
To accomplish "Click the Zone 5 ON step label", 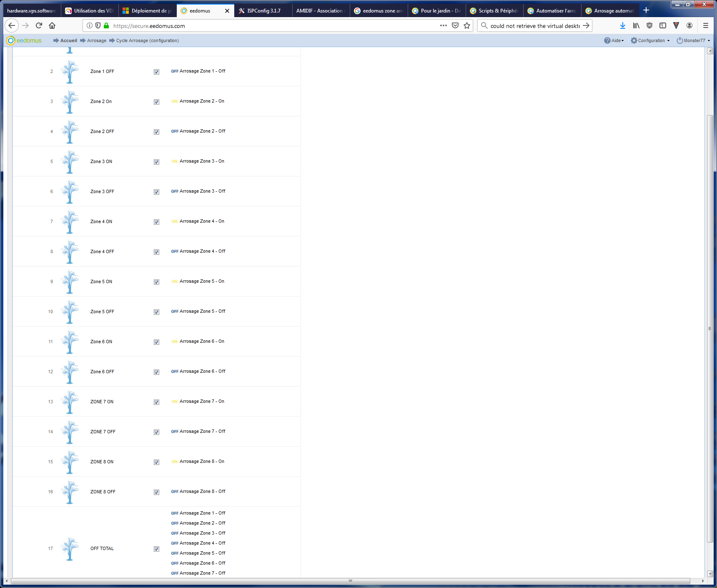I will (101, 282).
